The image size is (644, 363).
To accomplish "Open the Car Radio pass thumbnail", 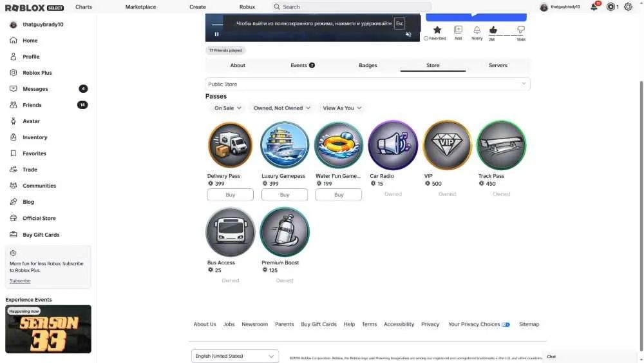I will point(393,145).
